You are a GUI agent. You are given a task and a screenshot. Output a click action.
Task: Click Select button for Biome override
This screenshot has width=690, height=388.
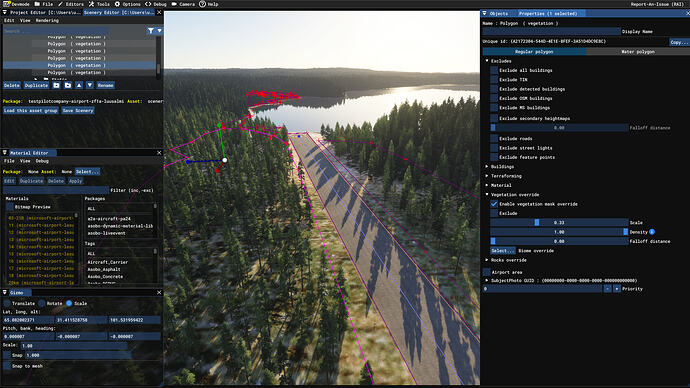503,251
